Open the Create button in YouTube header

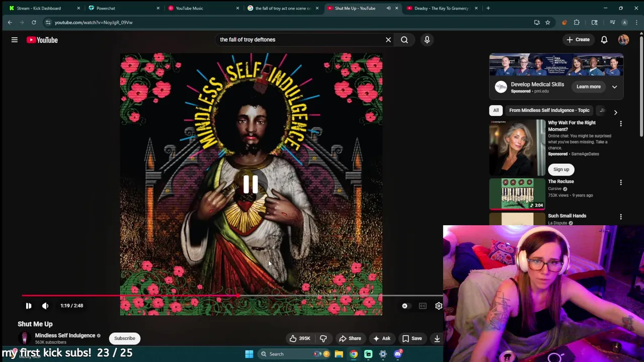[578, 40]
